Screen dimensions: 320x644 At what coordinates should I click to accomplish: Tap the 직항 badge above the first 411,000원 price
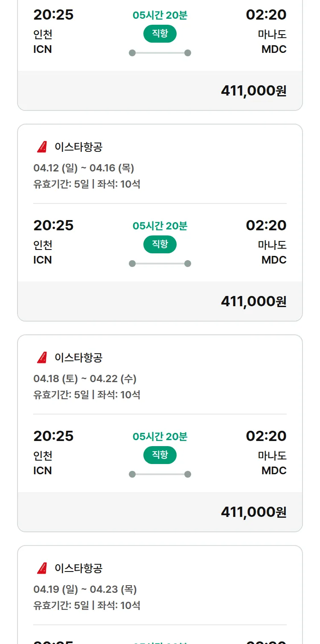point(160,34)
